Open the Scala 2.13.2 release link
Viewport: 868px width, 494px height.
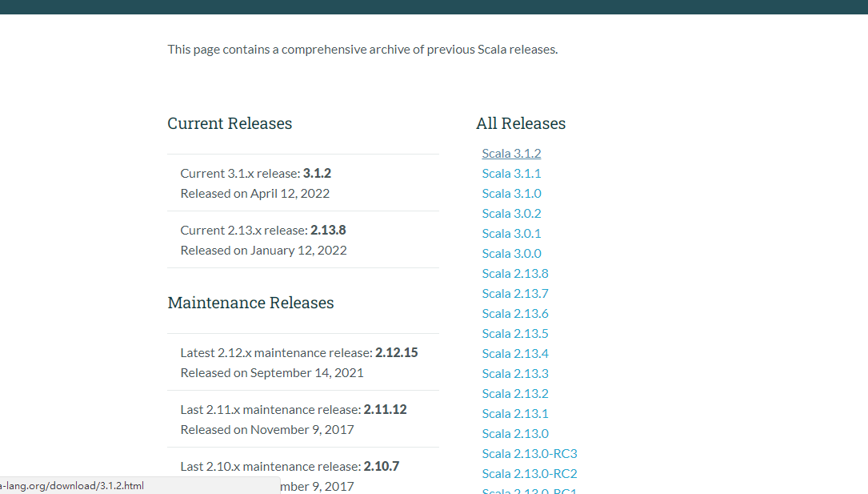pos(515,393)
